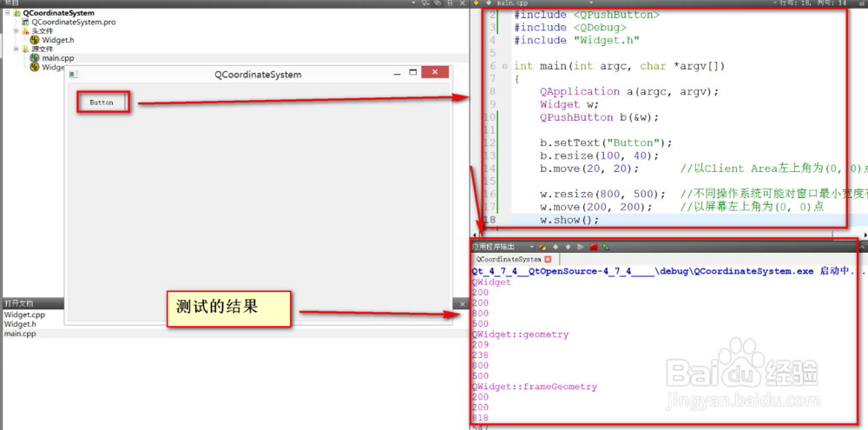Click the green debug-run icon in output toolbar

606,247
